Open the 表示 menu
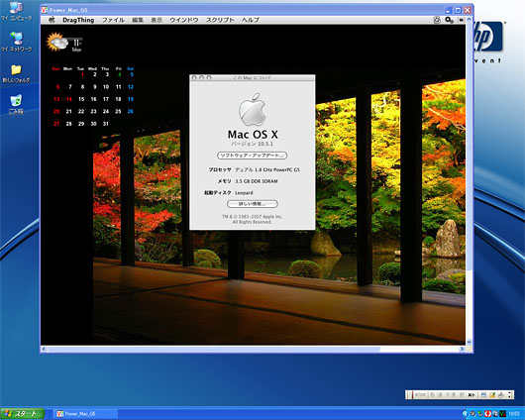Image resolution: width=525 pixels, height=420 pixels. coord(157,20)
